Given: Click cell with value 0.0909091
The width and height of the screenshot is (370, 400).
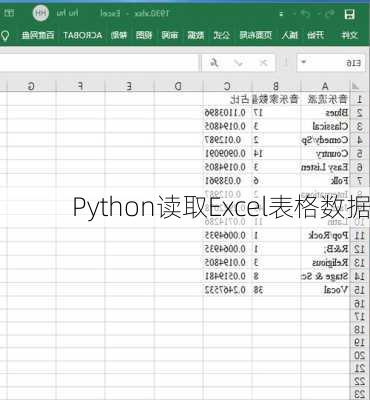Looking at the screenshot, I should coord(227,154).
